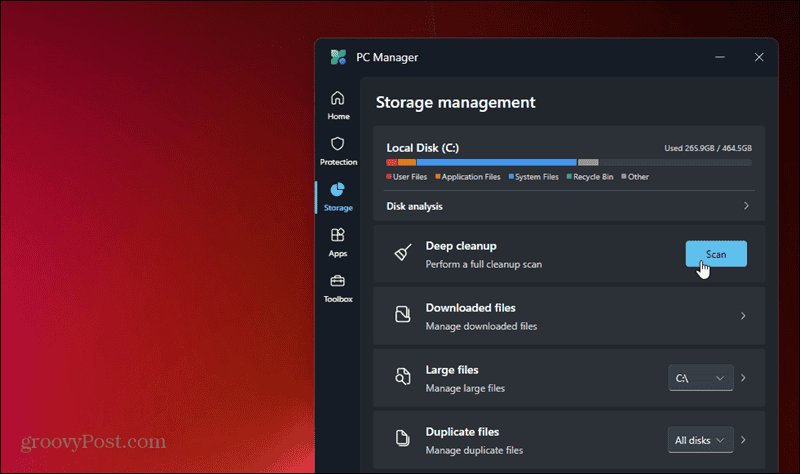Click the Large files magnifier icon
Screen dimensions: 800x474
click(403, 377)
